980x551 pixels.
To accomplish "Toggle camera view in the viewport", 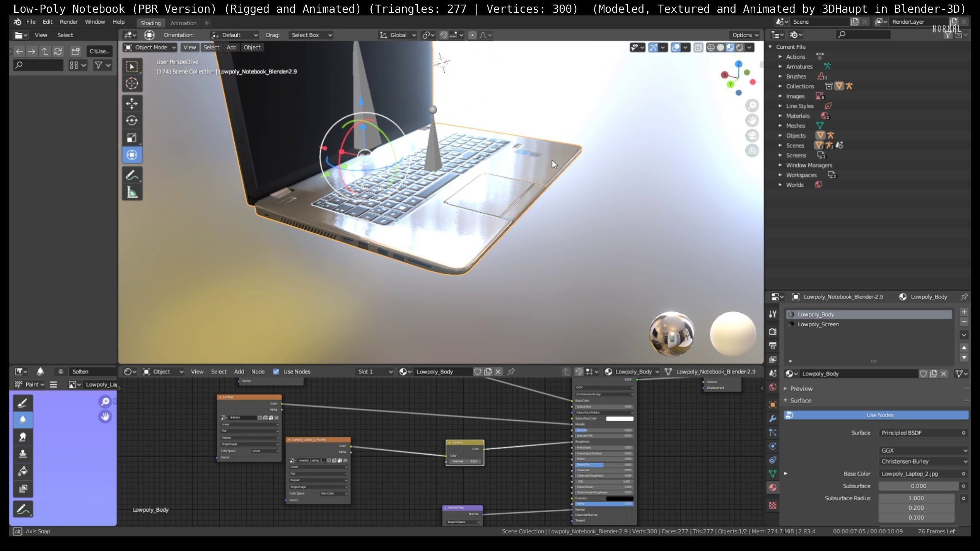I will tap(752, 136).
